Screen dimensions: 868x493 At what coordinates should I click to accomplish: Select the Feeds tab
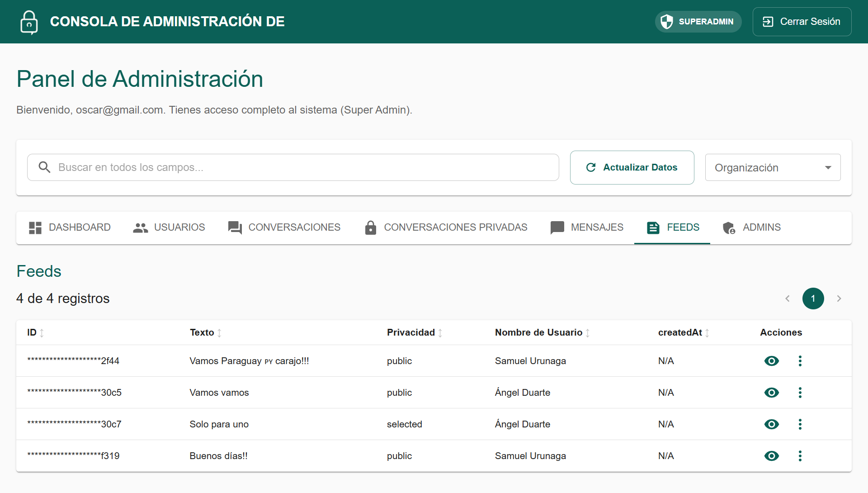pos(672,228)
